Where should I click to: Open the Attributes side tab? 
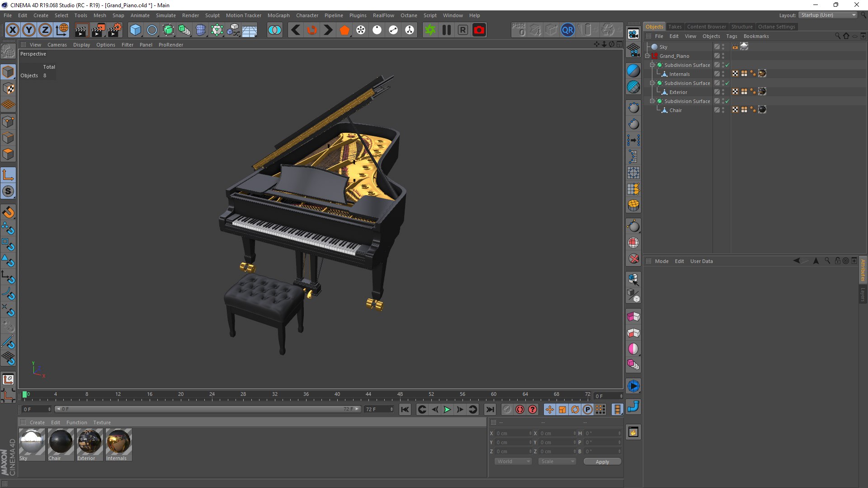[863, 270]
